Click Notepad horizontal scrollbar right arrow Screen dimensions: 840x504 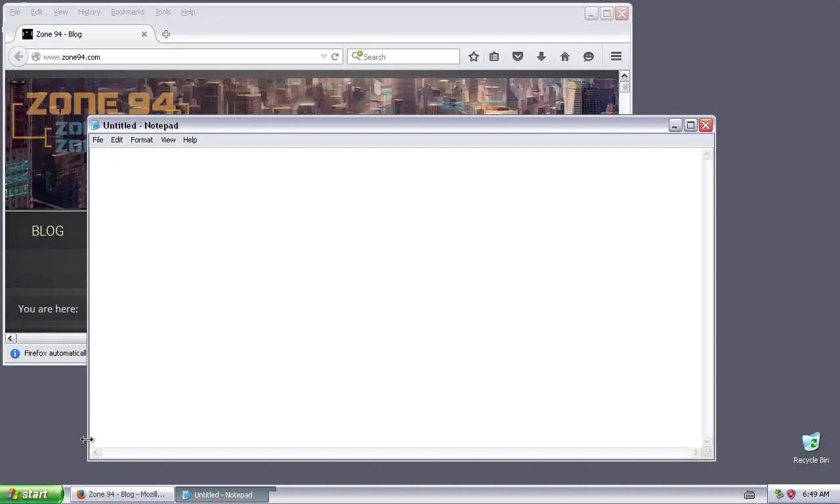[x=696, y=453]
